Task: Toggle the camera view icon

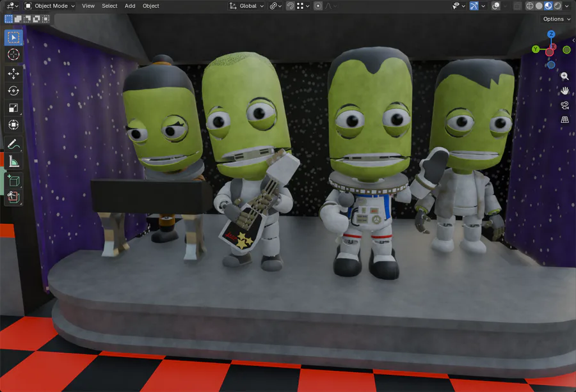Action: (x=564, y=106)
